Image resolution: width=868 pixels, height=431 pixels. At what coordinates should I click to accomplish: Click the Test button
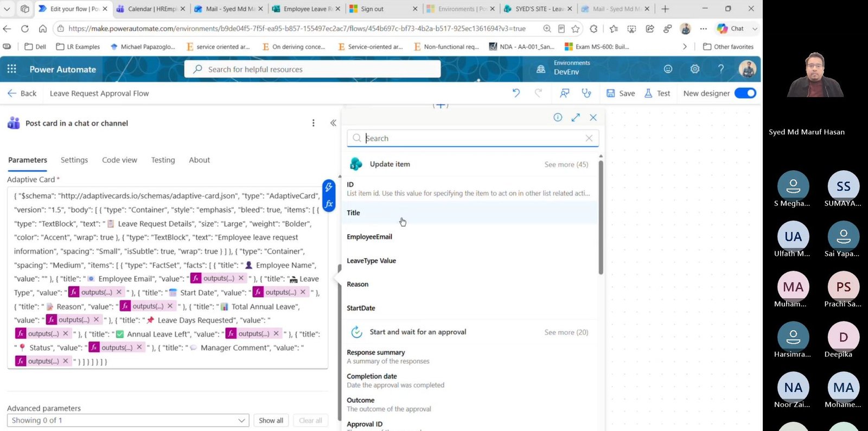pos(657,93)
